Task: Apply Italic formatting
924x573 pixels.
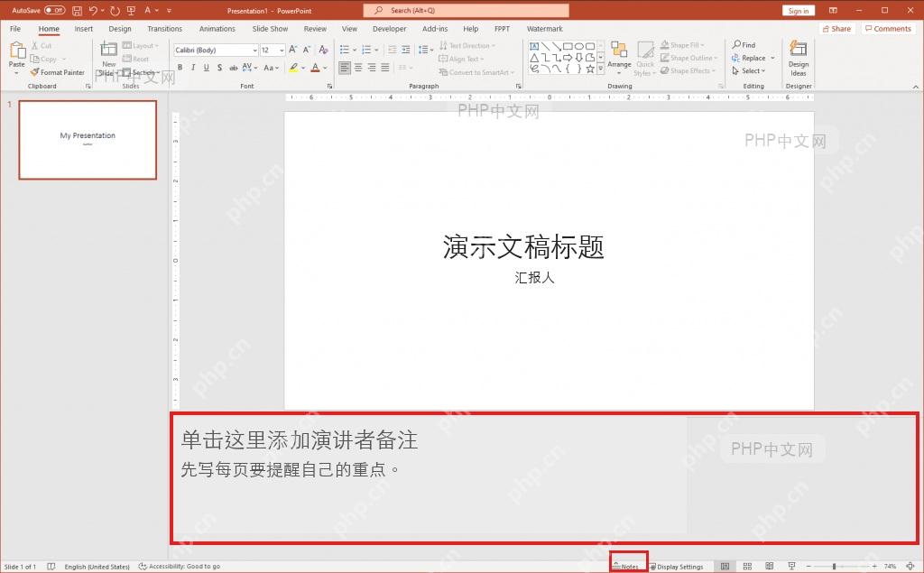Action: point(193,68)
